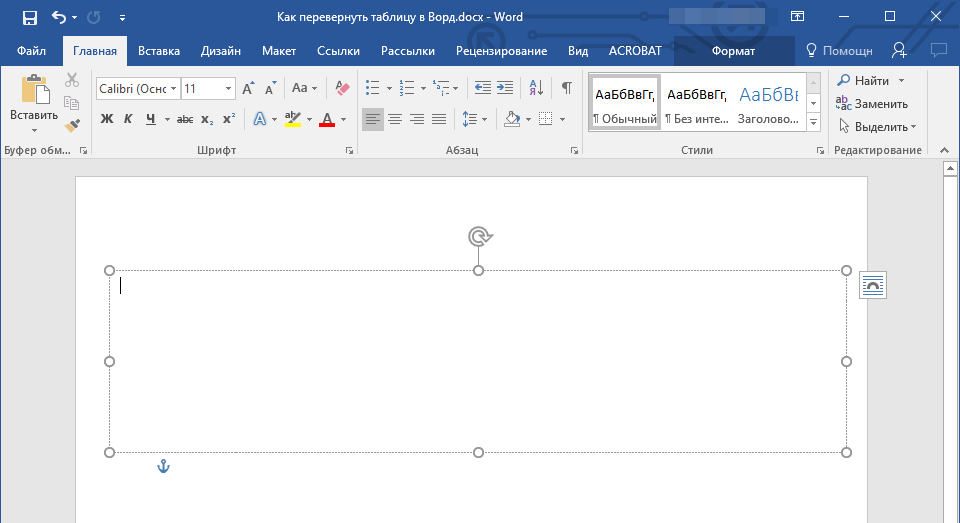This screenshot has height=523, width=960.
Task: Toggle bold formatting (Ж)
Action: coord(107,119)
